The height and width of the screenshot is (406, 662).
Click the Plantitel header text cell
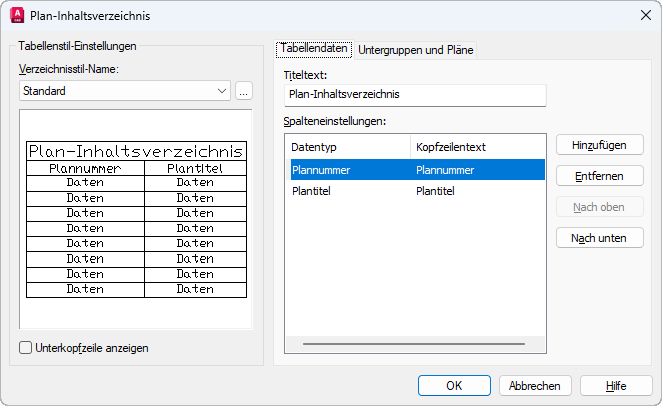click(x=477, y=191)
